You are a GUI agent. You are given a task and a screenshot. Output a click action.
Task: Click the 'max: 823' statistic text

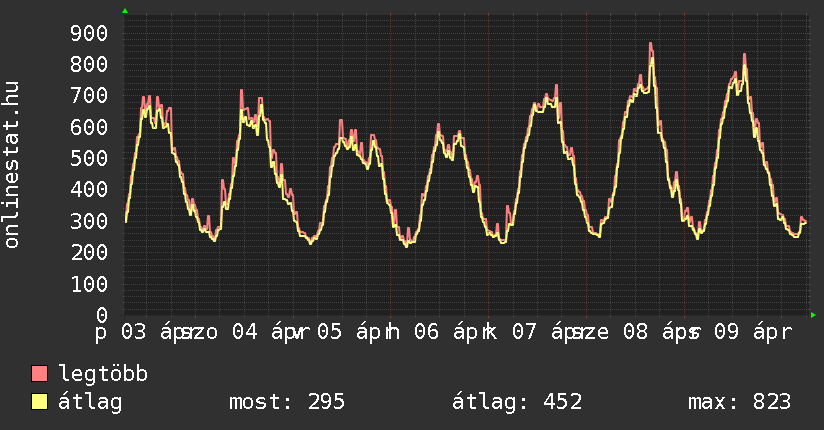click(x=740, y=402)
